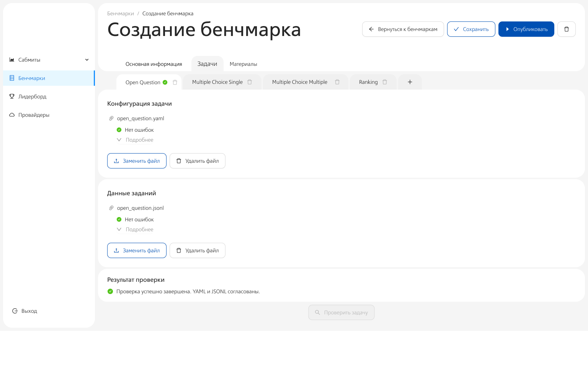Delete the open_question.jsonl data file
588x389 pixels.
point(198,250)
